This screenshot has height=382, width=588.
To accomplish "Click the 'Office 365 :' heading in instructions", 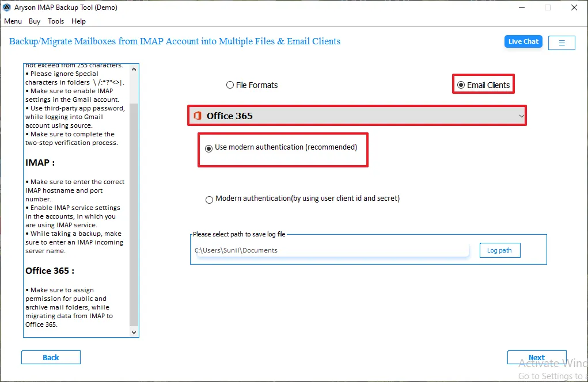I will pyautogui.click(x=50, y=271).
